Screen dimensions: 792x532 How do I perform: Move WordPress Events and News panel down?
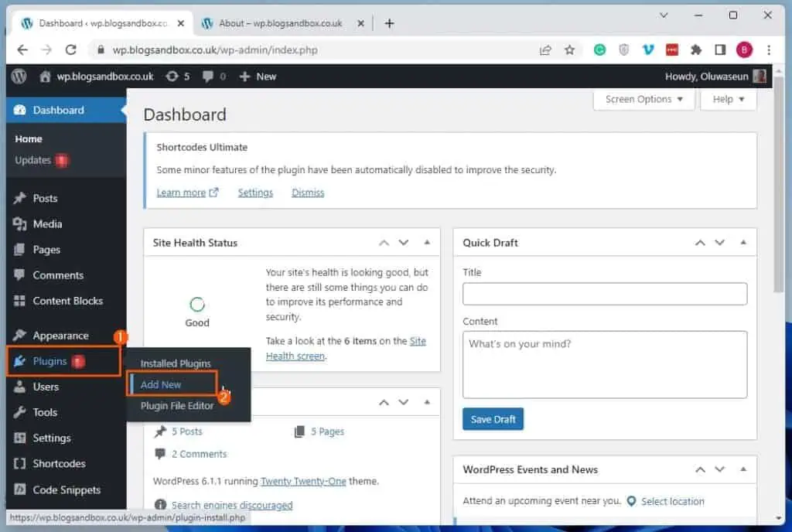720,469
